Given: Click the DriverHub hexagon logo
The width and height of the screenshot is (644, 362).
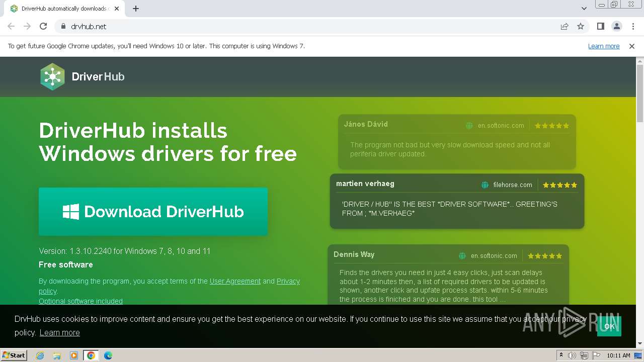Looking at the screenshot, I should pos(52,76).
